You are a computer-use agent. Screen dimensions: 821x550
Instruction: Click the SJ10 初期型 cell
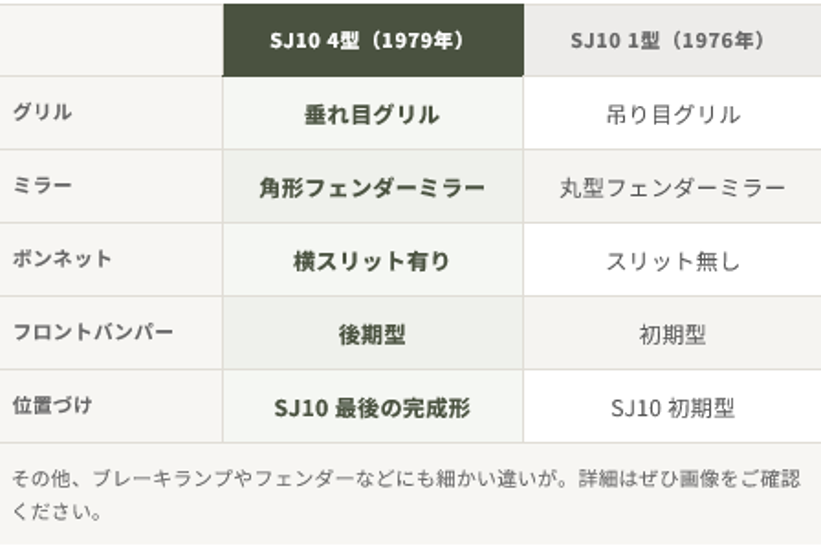coord(672,406)
